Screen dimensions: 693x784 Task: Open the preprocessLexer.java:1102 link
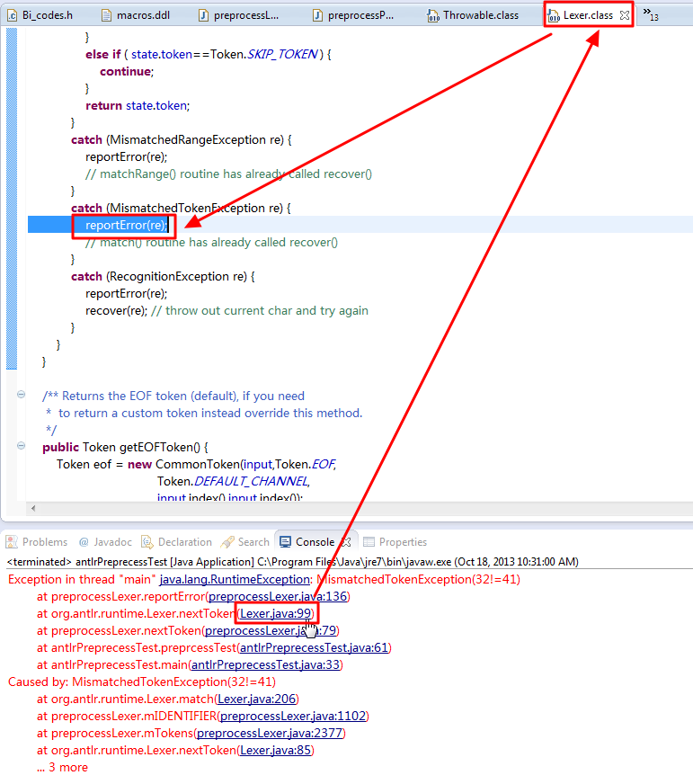coord(293,716)
